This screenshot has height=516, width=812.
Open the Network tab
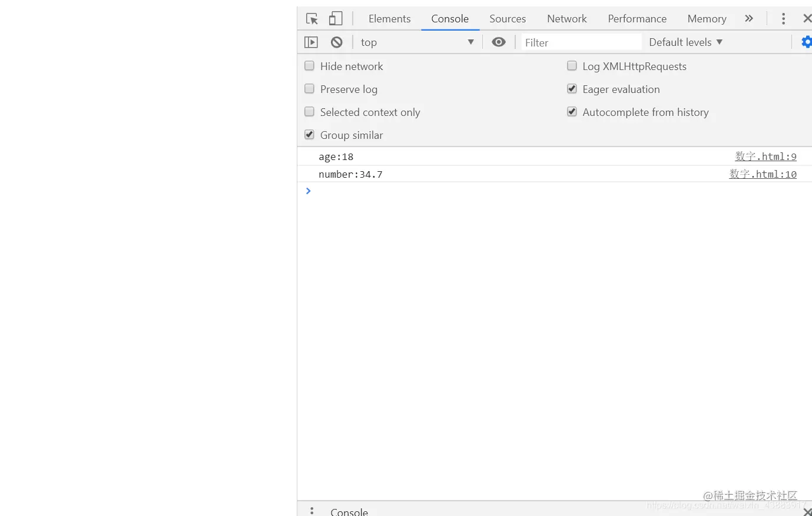tap(567, 19)
